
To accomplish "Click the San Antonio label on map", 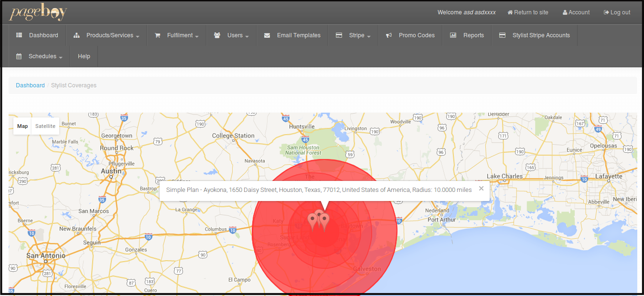I will pyautogui.click(x=46, y=256).
